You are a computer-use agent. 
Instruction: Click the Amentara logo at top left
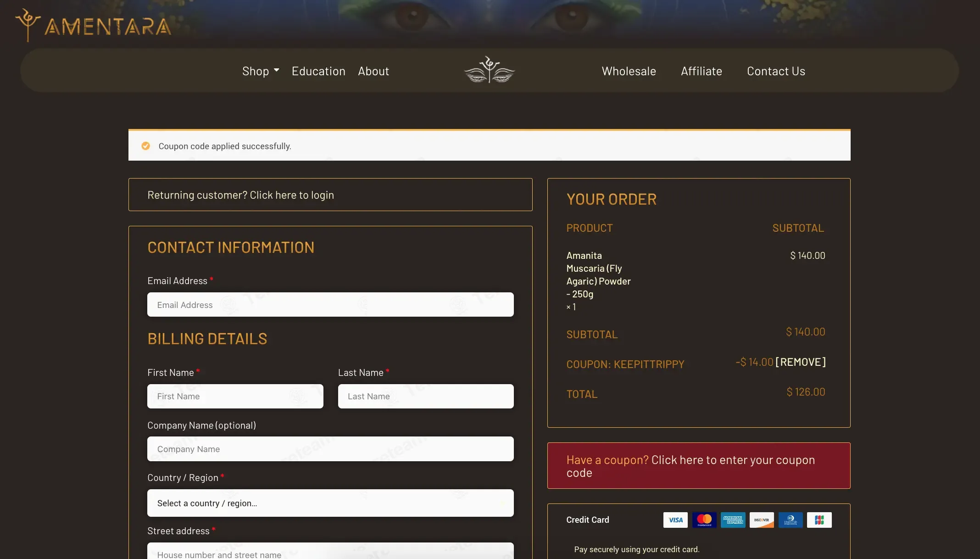(94, 25)
